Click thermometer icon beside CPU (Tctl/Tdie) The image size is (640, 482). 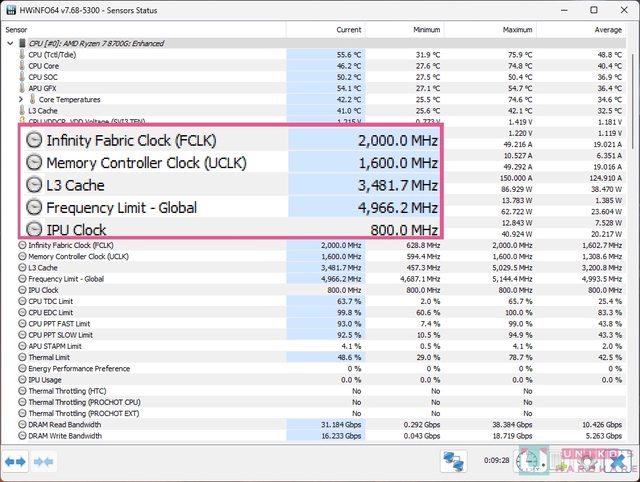pyautogui.click(x=22, y=55)
